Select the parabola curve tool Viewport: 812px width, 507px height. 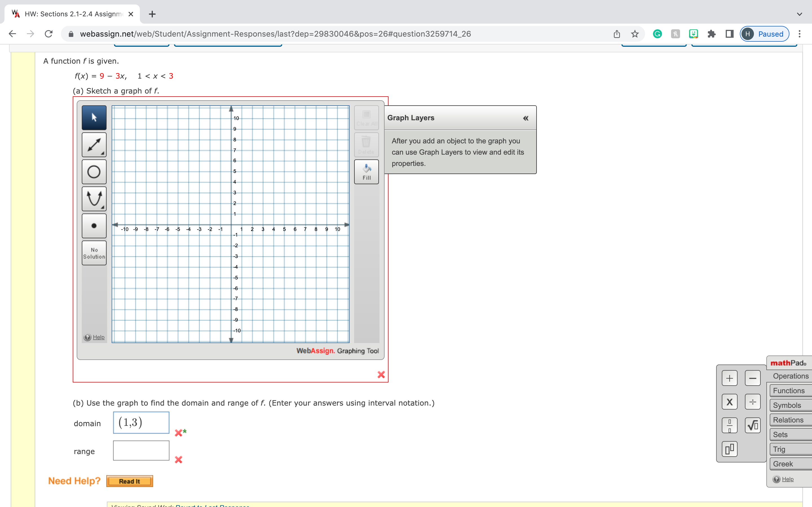click(94, 199)
